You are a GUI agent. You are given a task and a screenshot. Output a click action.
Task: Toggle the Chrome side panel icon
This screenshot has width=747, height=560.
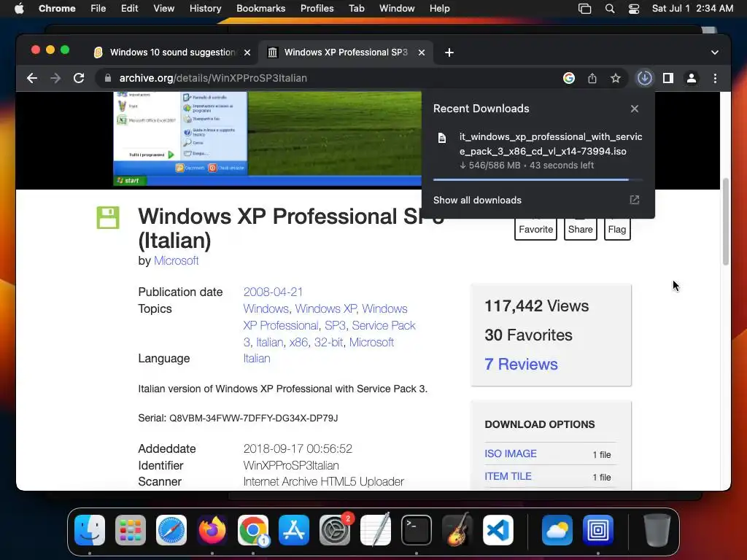point(668,78)
